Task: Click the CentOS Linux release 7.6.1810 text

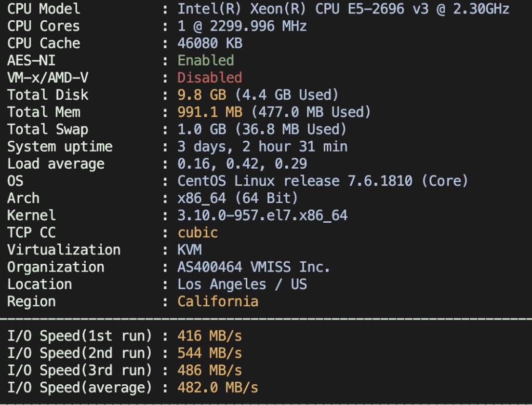Action: (322, 181)
